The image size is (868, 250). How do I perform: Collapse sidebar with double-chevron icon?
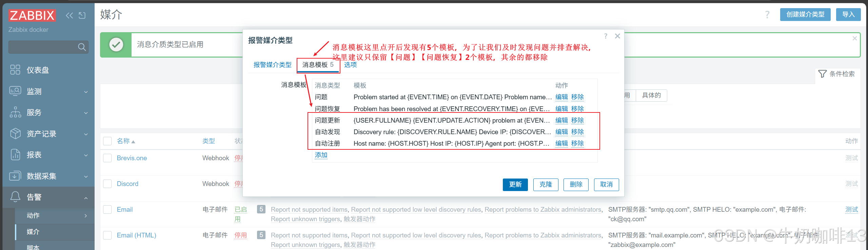[x=69, y=15]
